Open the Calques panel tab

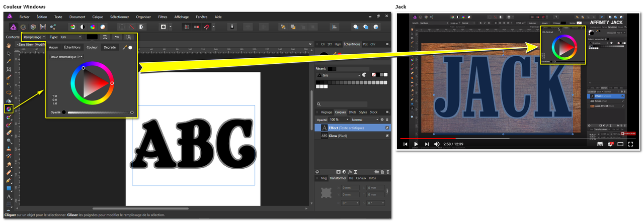click(x=340, y=112)
